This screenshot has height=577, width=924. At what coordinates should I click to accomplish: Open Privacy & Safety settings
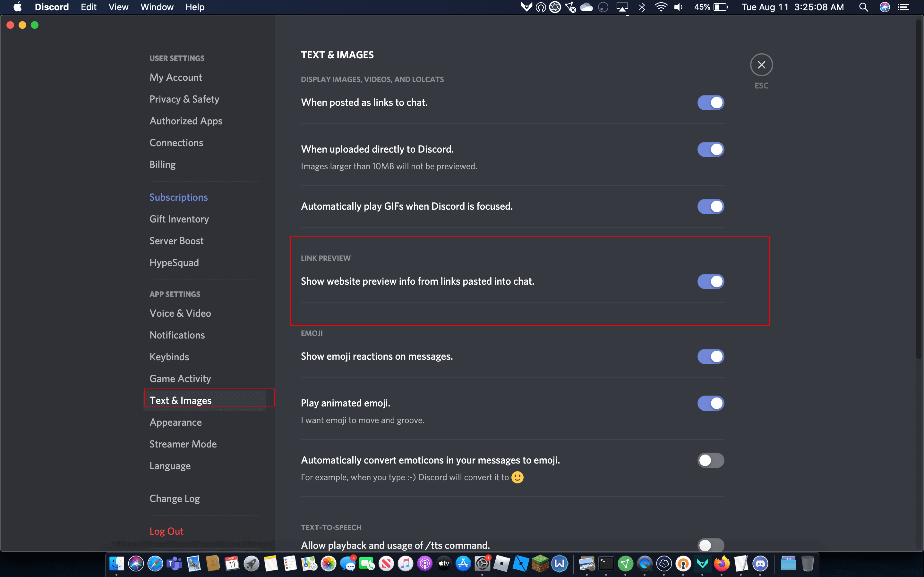point(184,99)
